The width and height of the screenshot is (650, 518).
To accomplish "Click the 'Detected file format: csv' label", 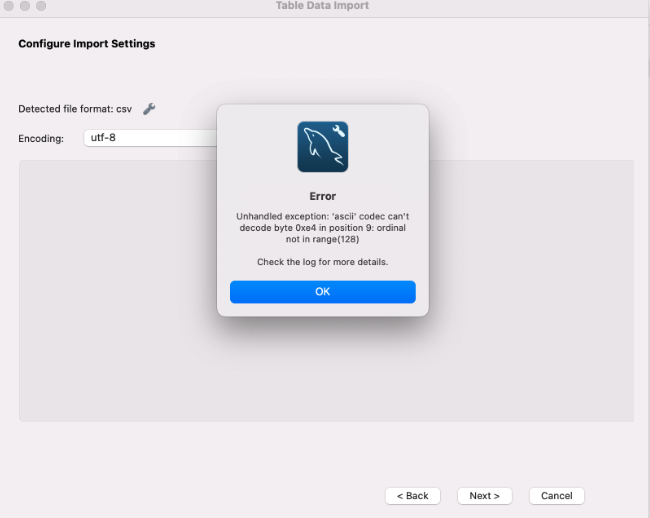I will pyautogui.click(x=75, y=109).
